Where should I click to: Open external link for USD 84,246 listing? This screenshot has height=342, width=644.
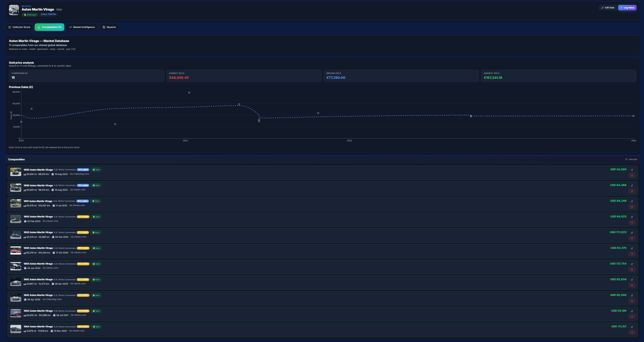(x=632, y=202)
